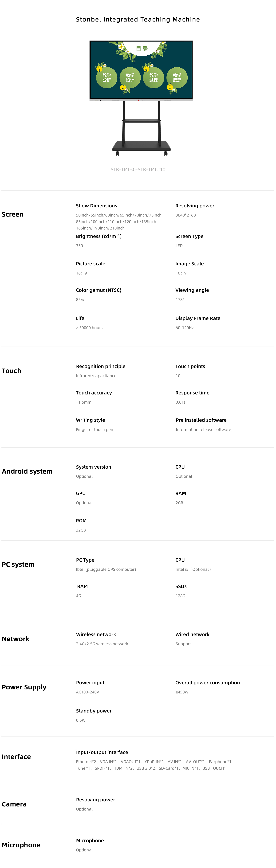Select the Network section heading

16,639
